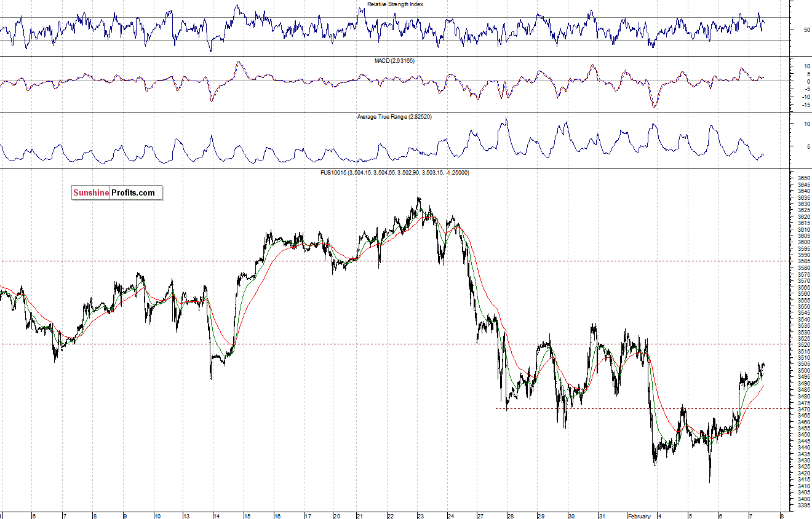This screenshot has height=519, width=812.
Task: Click date axis label 27
Action: click(x=481, y=516)
